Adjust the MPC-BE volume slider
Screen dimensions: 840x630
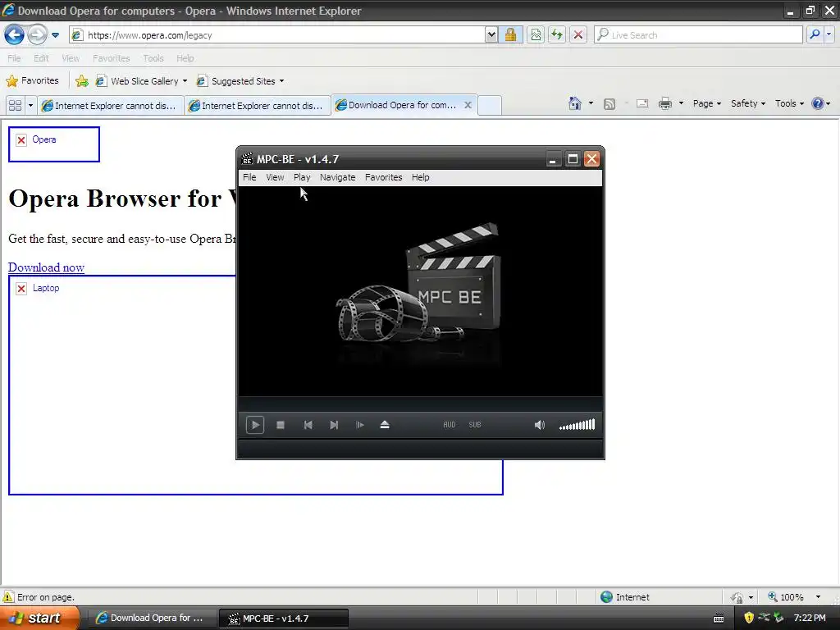click(577, 425)
